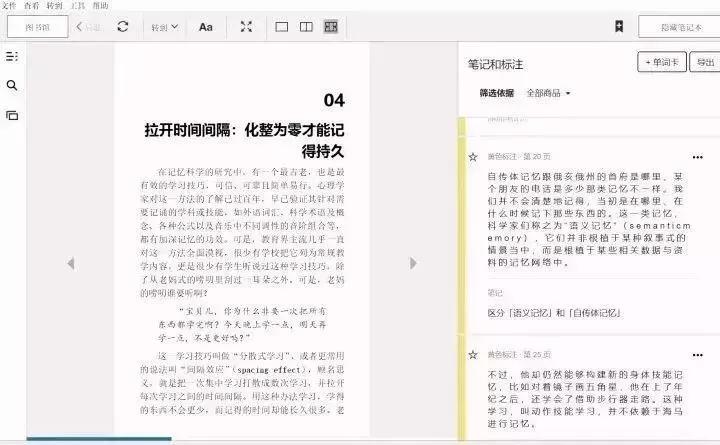Click the 笔记和标注 panel title

pos(495,64)
